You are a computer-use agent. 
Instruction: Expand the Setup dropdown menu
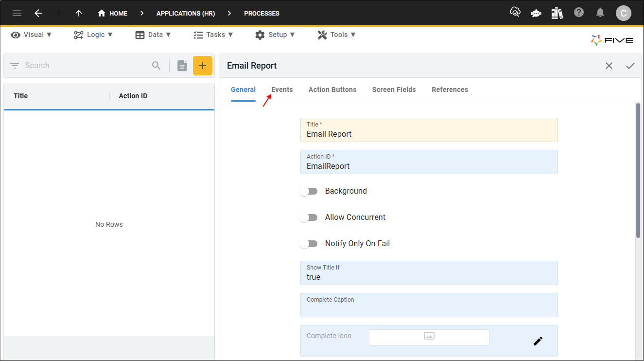point(275,35)
